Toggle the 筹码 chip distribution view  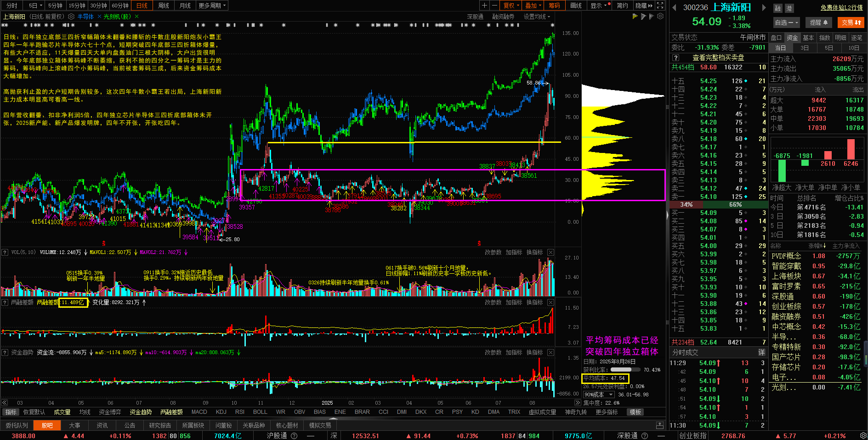point(555,6)
